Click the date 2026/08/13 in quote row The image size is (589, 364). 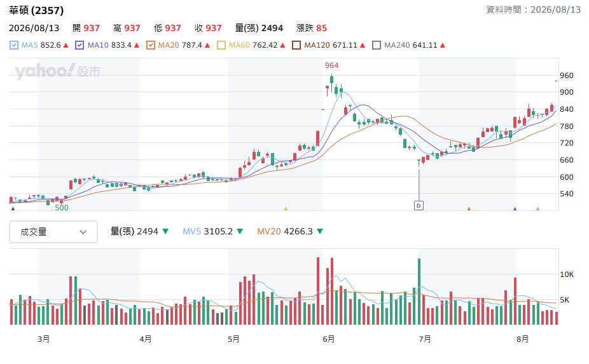click(x=34, y=28)
